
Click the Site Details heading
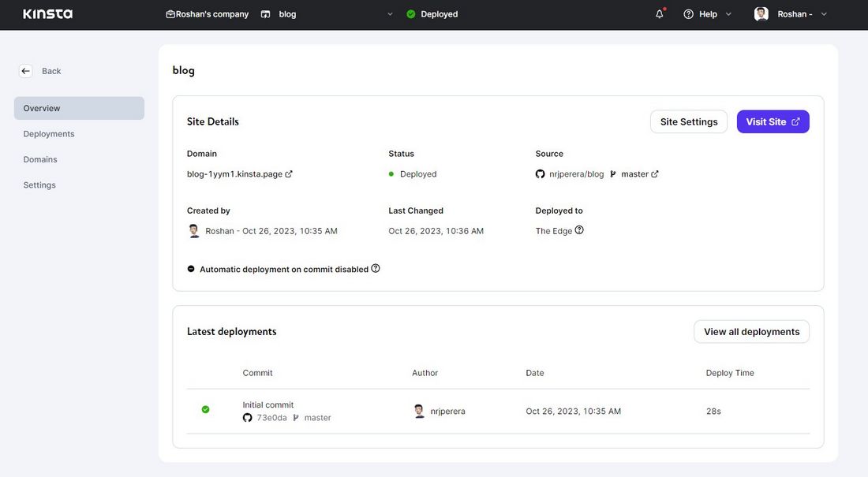point(212,121)
